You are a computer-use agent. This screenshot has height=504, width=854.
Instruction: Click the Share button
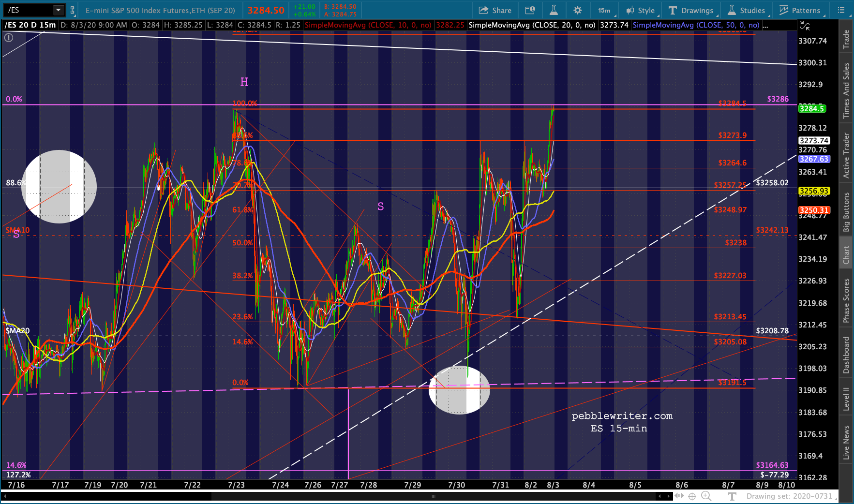tap(495, 10)
